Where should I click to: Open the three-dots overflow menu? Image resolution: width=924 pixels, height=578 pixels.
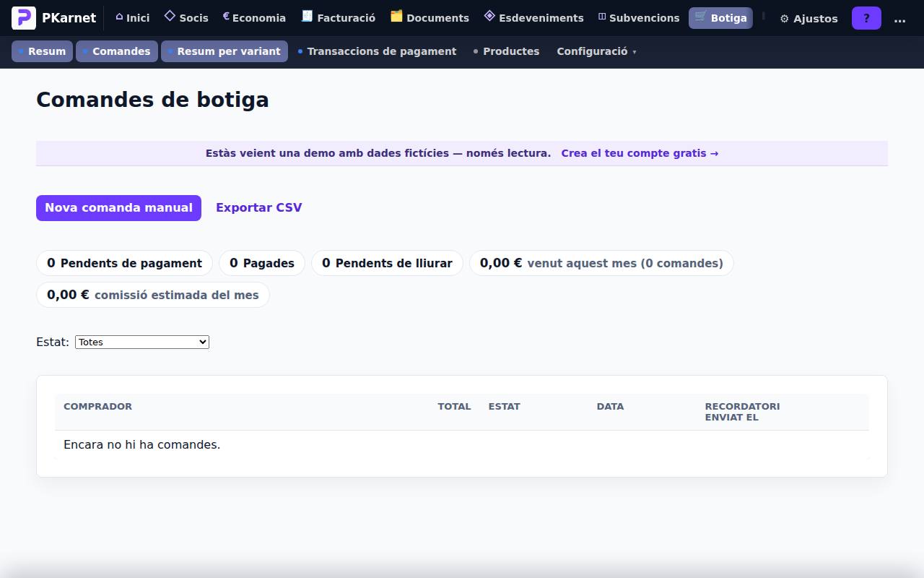point(899,19)
